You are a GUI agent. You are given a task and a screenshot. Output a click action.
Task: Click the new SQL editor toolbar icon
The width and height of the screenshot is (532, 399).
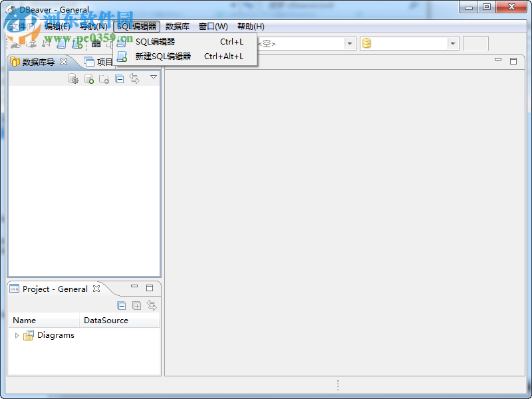(77, 43)
